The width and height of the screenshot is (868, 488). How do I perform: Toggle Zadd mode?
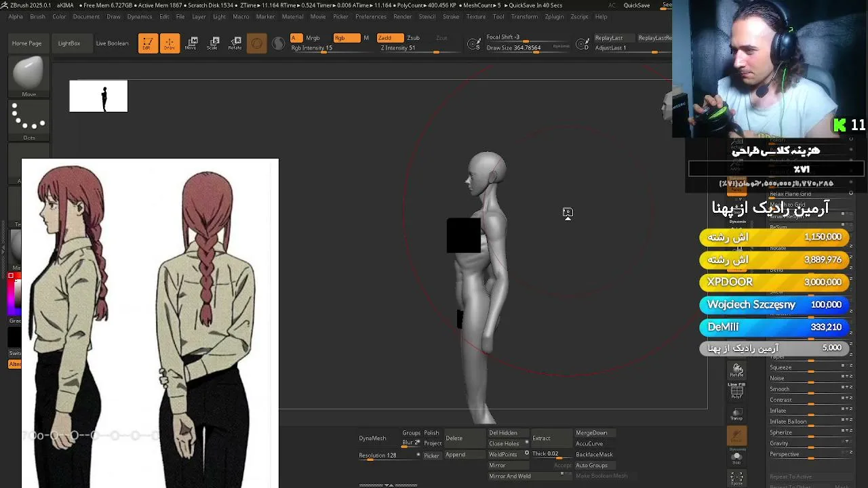pyautogui.click(x=390, y=38)
